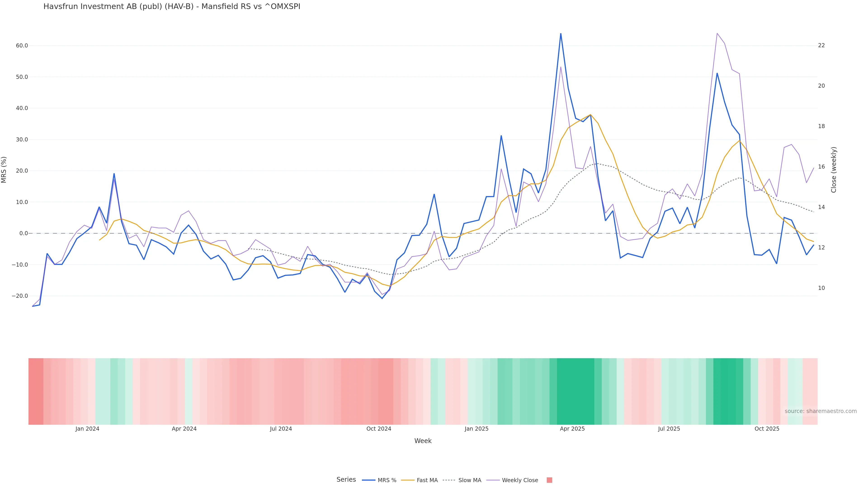Viewport: 868px width, 488px height.
Task: Click the purple Weekly Close legend line icon
Action: 493,480
